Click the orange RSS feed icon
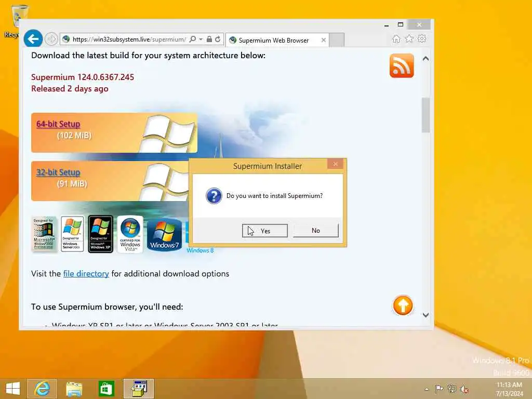Image resolution: width=532 pixels, height=399 pixels. coord(402,65)
